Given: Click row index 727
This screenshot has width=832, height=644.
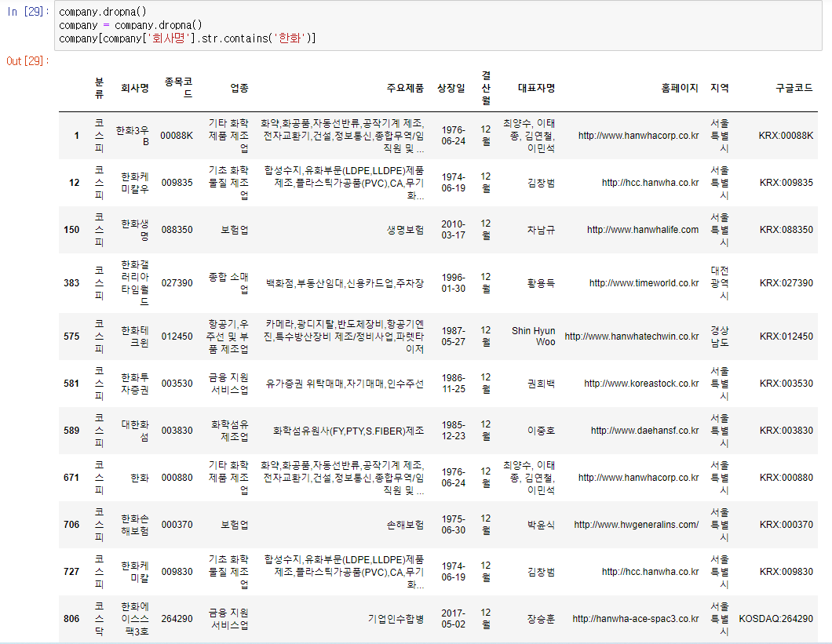Looking at the screenshot, I should click(x=71, y=572).
